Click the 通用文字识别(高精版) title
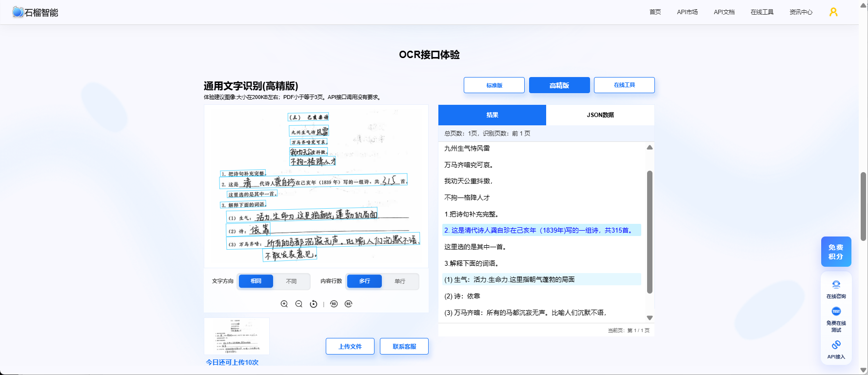This screenshot has height=375, width=868. (x=251, y=86)
